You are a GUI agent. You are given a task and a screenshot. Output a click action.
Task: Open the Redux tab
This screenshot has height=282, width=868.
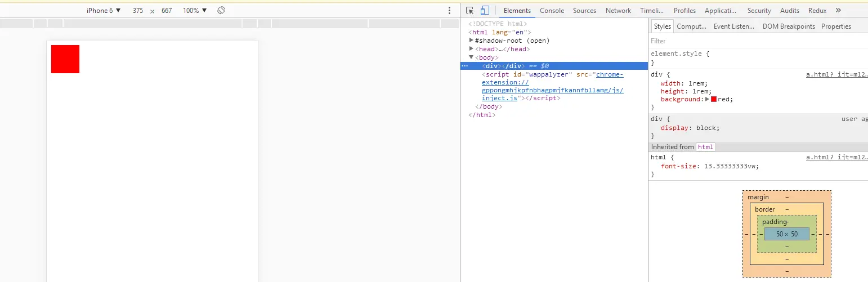[817, 10]
